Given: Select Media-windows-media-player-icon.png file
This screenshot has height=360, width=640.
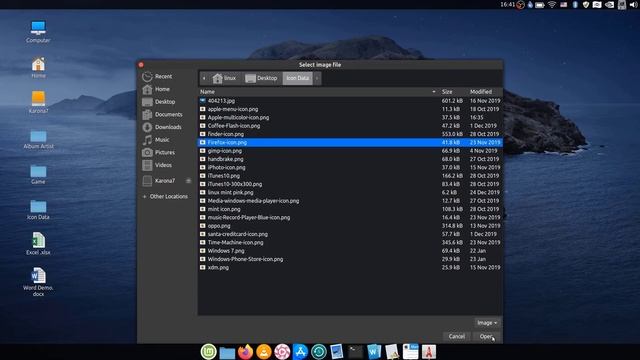Looking at the screenshot, I should (x=350, y=201).
